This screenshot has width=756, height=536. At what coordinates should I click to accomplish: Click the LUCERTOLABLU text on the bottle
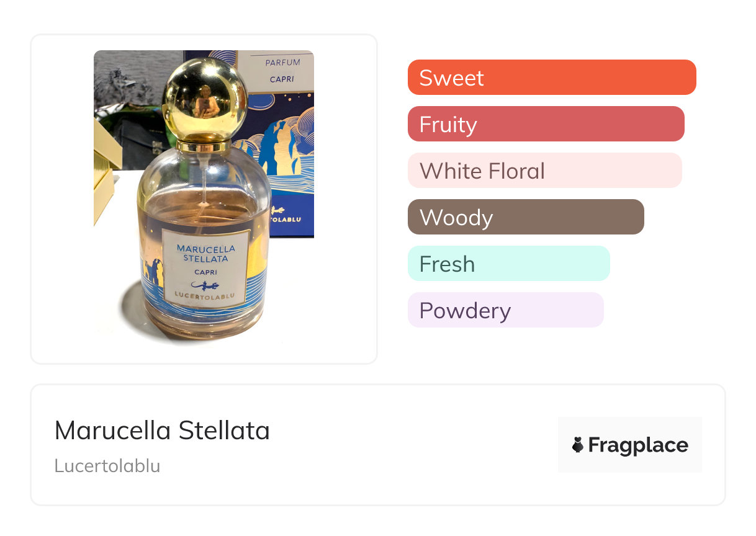point(205,297)
